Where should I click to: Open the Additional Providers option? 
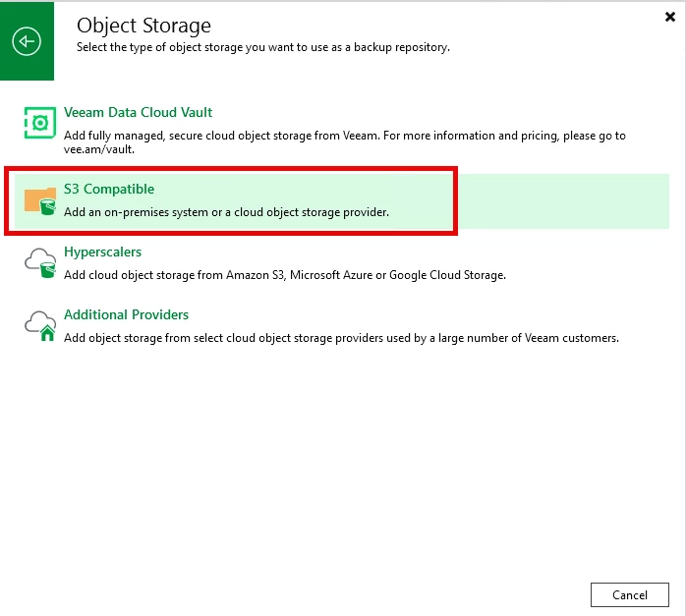(x=126, y=314)
